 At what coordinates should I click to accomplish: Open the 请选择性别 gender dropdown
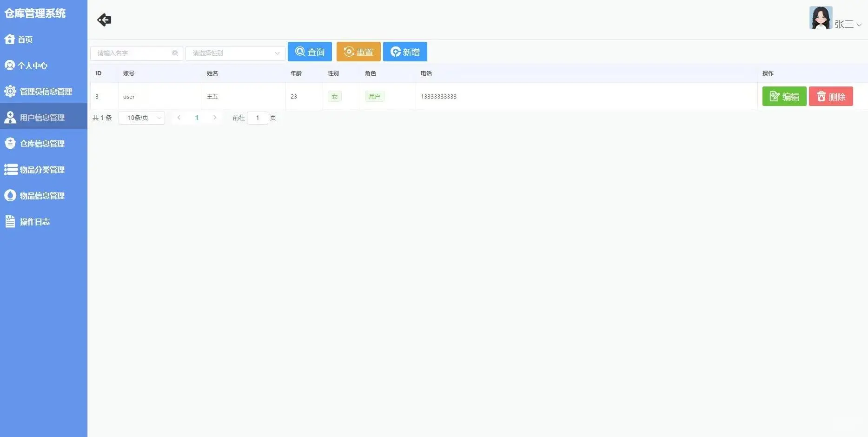pos(235,53)
